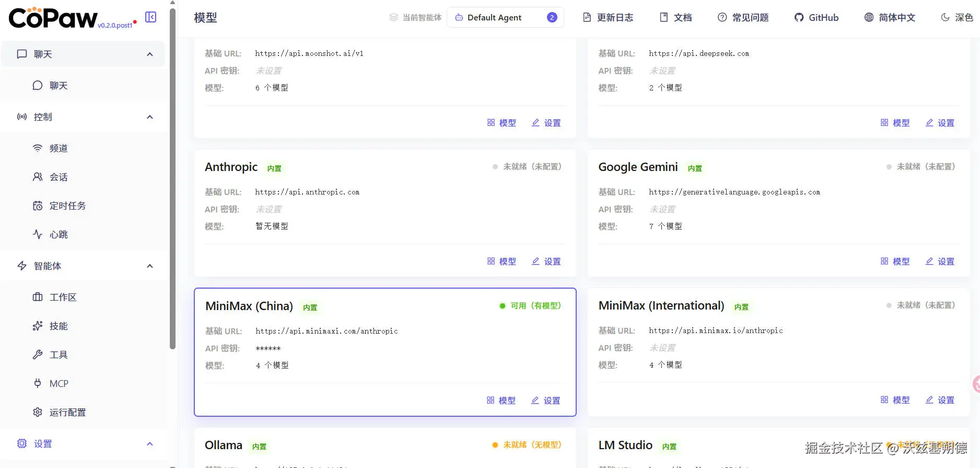Open 心跳 heartbeat in sidebar
This screenshot has width=980, height=468.
[59, 235]
